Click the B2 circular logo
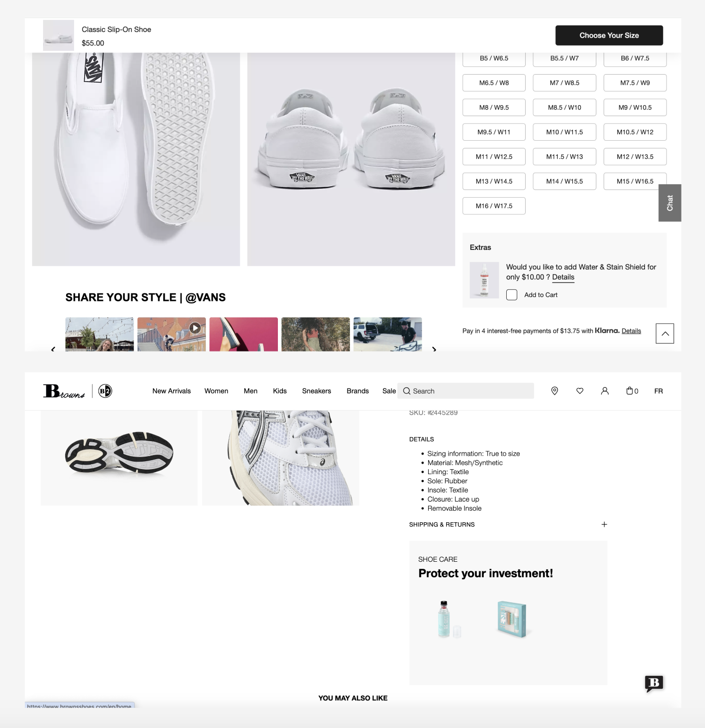 click(x=105, y=391)
